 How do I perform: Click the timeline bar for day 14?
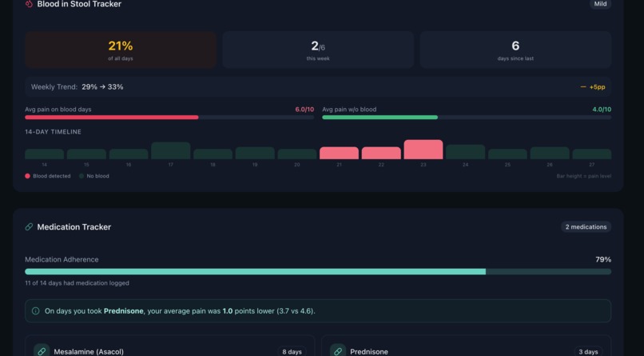(x=45, y=154)
